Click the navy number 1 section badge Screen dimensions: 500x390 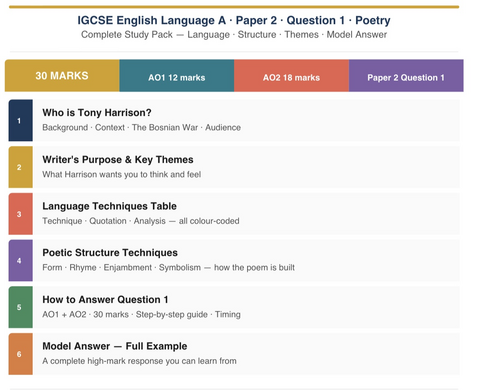pyautogui.click(x=20, y=120)
